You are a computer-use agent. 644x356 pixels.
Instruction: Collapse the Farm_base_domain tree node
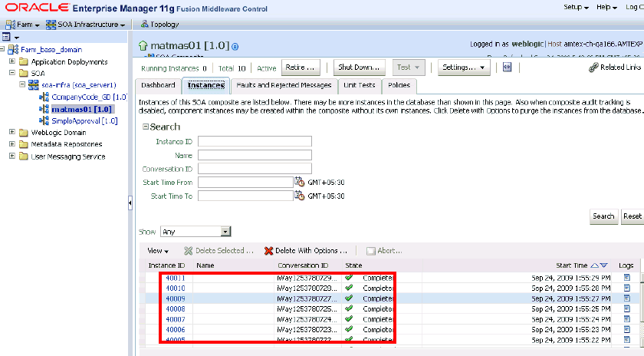coord(2,49)
